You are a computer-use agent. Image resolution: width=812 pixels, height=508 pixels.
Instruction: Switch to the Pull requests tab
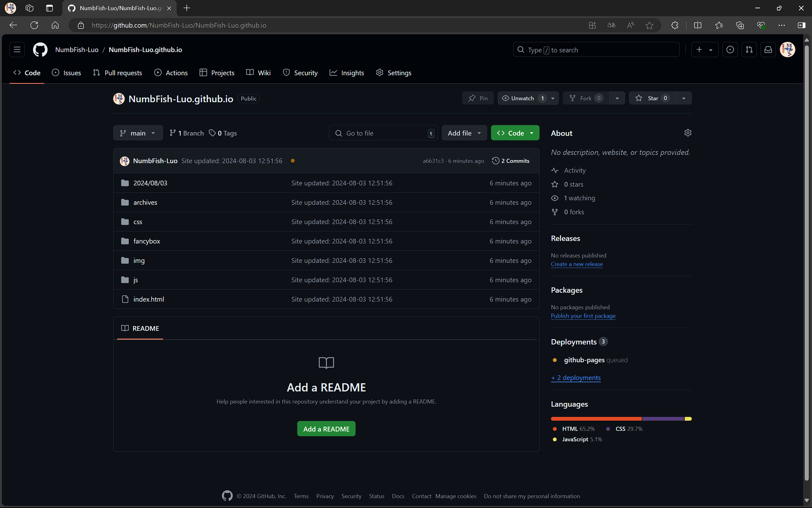117,73
